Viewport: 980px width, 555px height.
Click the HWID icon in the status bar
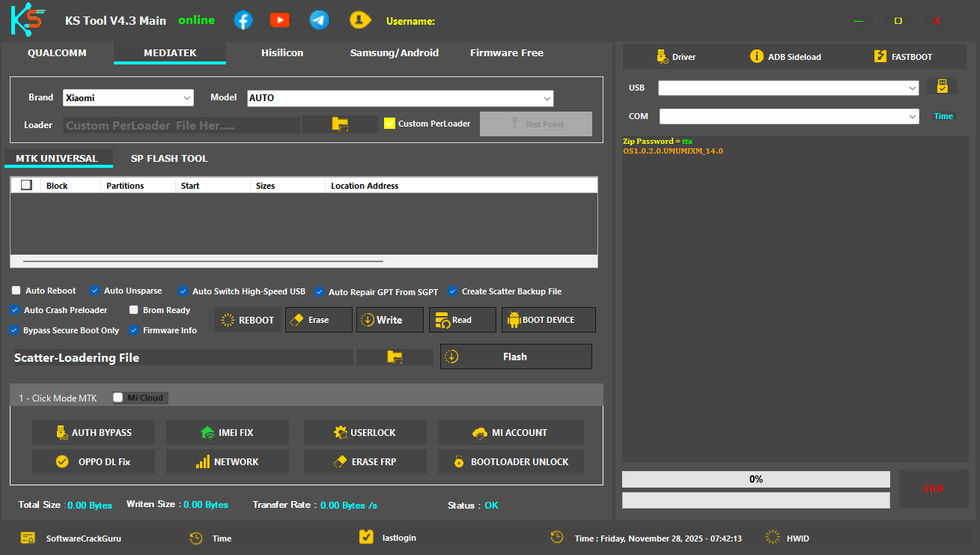coord(772,538)
